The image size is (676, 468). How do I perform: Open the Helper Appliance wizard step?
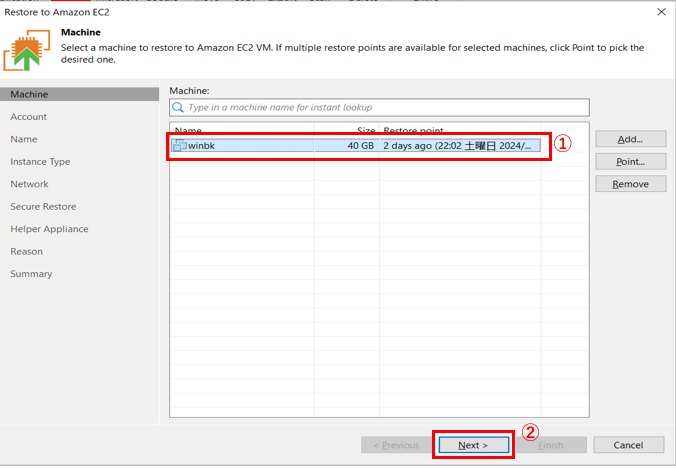click(49, 229)
